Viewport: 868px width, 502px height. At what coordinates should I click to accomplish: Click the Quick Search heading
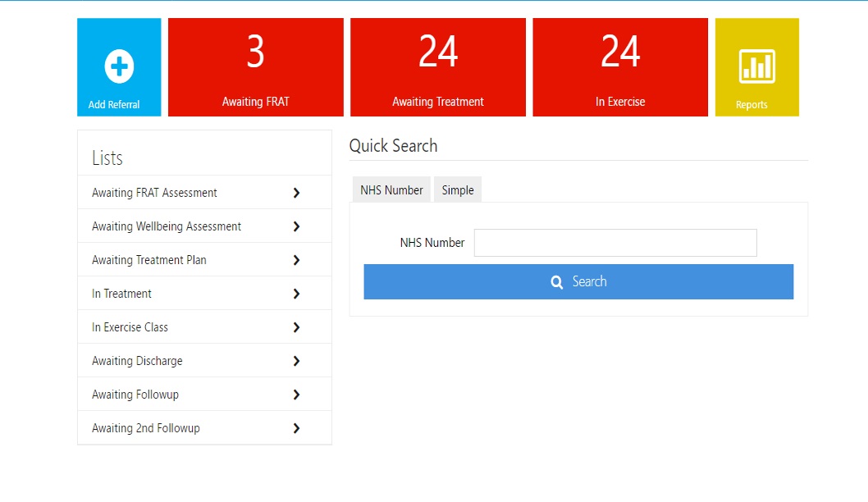click(x=393, y=146)
